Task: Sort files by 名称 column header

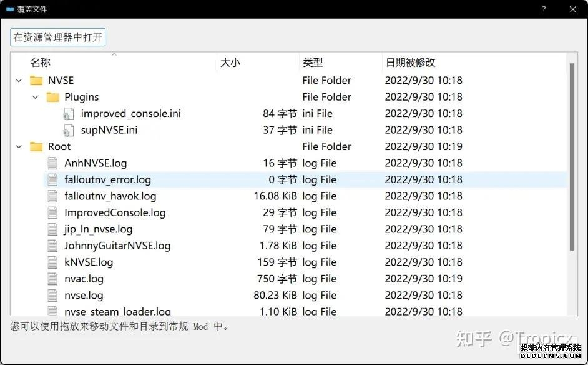Action: point(41,62)
